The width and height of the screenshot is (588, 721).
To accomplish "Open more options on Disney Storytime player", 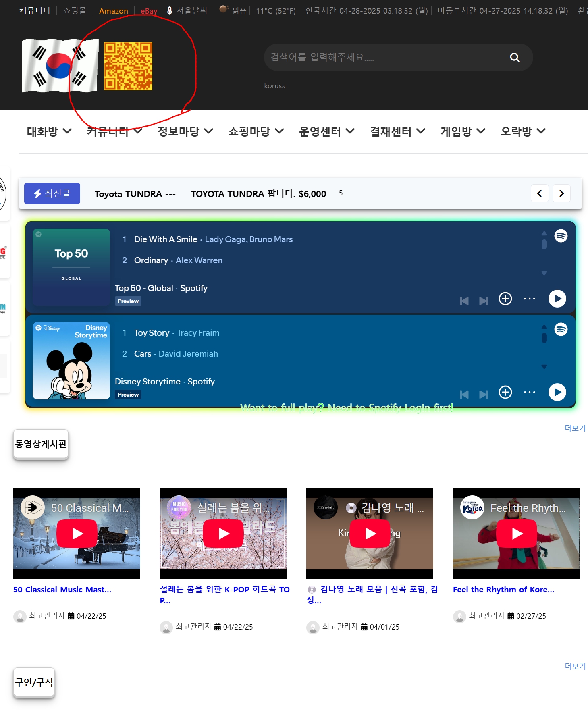I will pos(529,392).
